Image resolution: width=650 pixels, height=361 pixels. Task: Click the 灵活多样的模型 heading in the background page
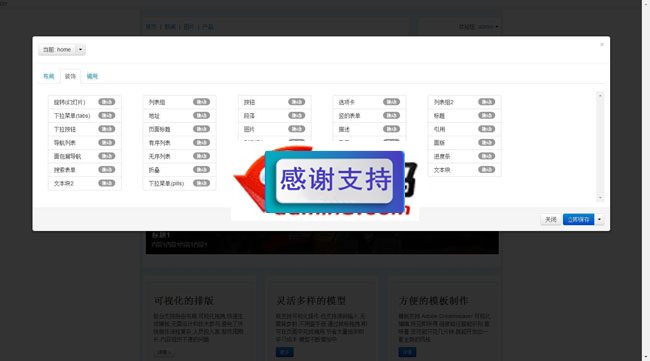[x=311, y=300]
